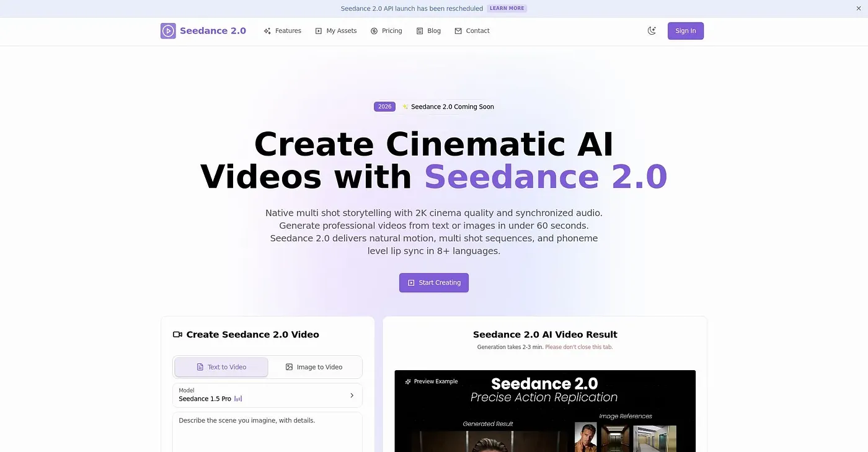Open the Blog nav link
This screenshot has width=868, height=452.
coord(428,31)
